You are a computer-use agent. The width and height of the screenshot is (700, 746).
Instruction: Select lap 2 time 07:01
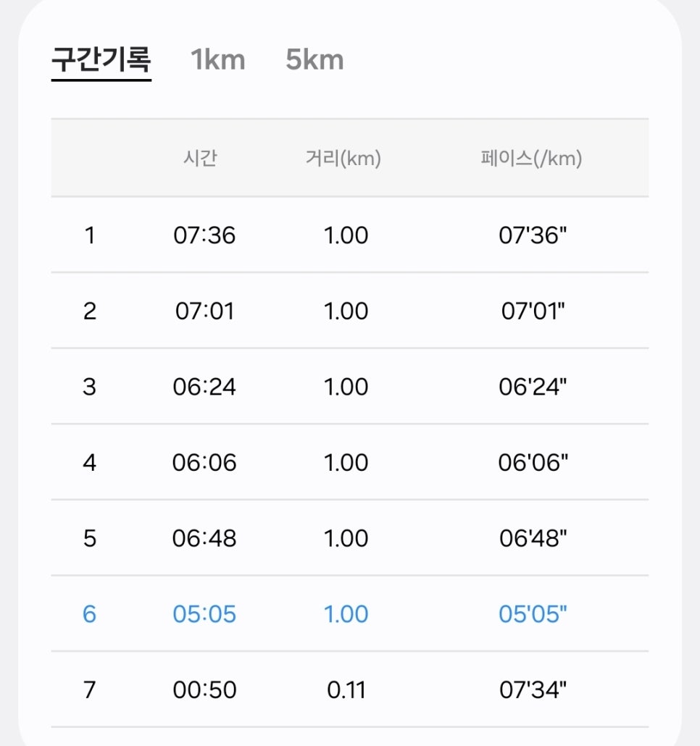tap(204, 311)
